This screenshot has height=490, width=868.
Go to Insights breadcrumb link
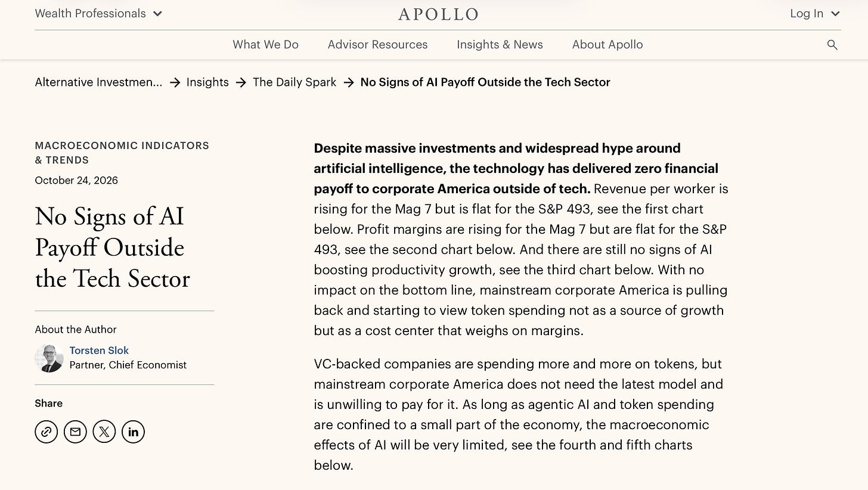(207, 82)
